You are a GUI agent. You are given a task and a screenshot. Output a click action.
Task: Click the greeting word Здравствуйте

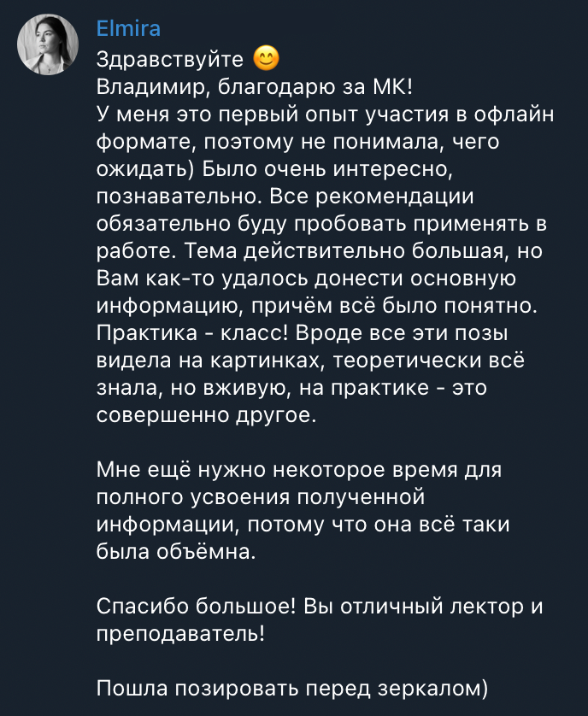point(171,60)
